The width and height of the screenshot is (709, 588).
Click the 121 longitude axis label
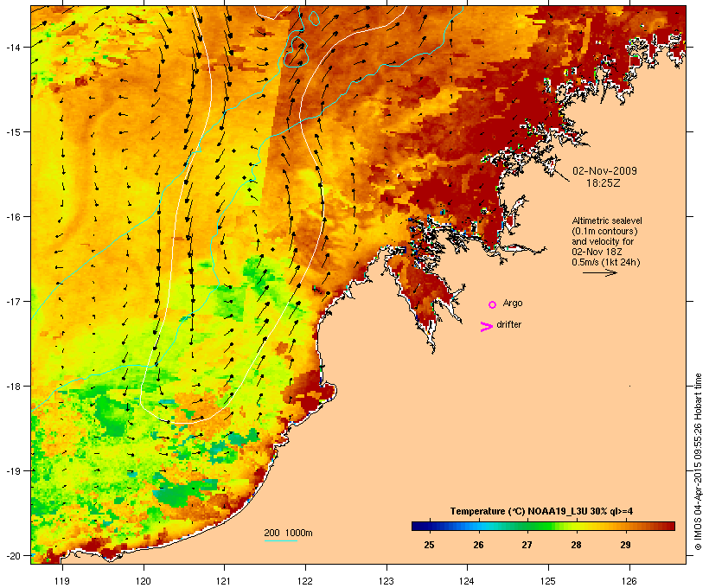(x=224, y=581)
